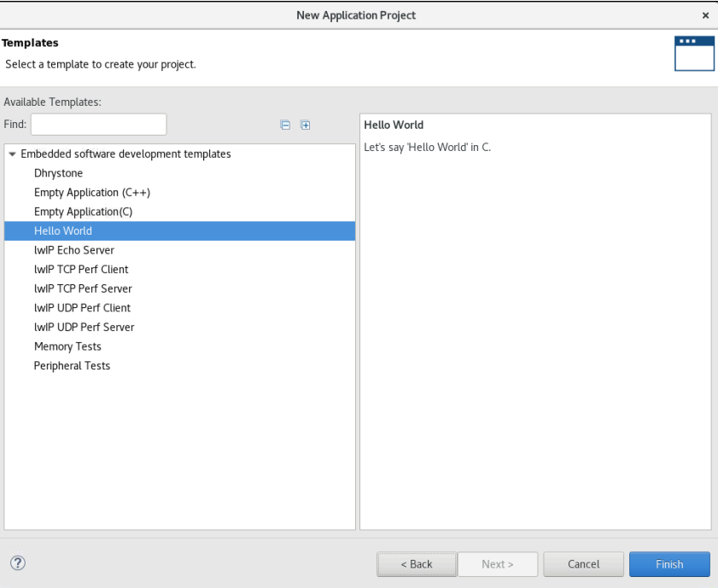Select the lwIP UDP Perf Client template
Screen dimensions: 718x588
click(x=83, y=307)
